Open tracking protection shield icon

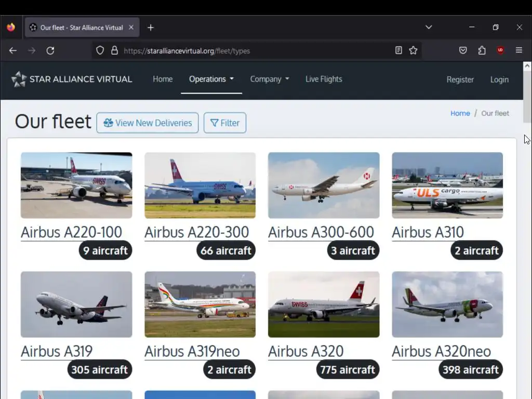coord(100,50)
